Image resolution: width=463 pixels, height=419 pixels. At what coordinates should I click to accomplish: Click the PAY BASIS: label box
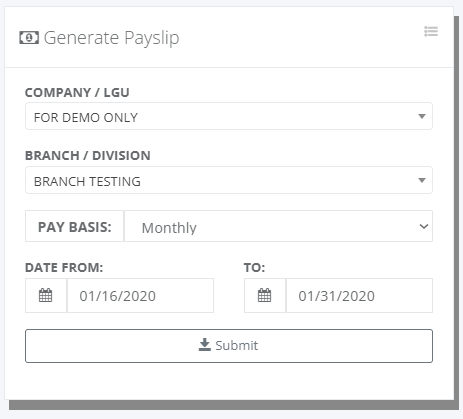point(75,226)
